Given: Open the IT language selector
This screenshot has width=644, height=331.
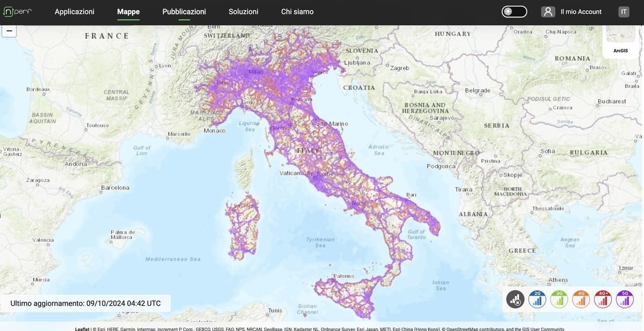Looking at the screenshot, I should [x=623, y=11].
